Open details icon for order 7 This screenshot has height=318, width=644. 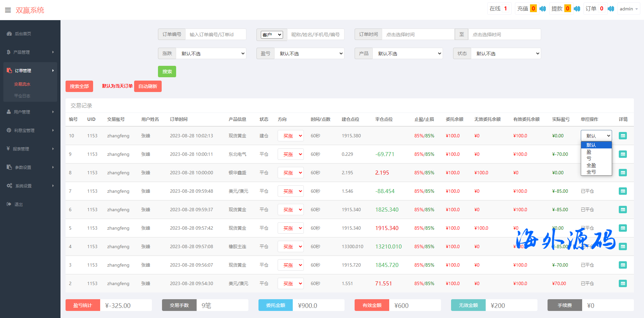(x=622, y=191)
